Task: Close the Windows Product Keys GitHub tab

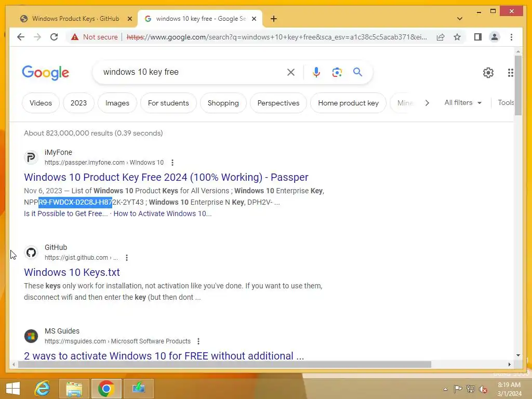Action: point(129,19)
